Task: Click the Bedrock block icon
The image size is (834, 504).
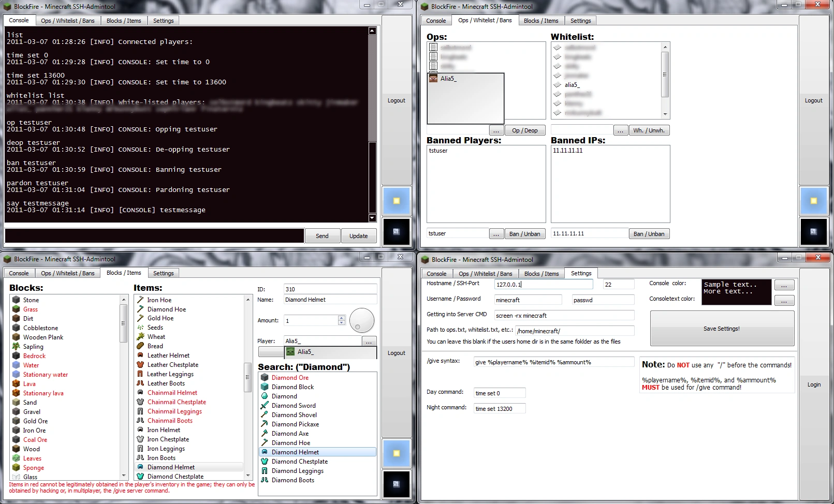Action: coord(16,356)
